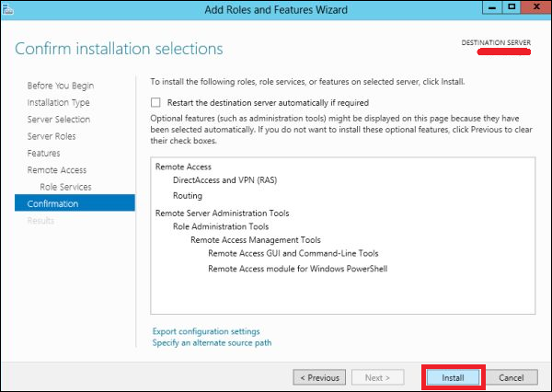Open the Installation Type step
The height and width of the screenshot is (392, 552).
[x=59, y=102]
